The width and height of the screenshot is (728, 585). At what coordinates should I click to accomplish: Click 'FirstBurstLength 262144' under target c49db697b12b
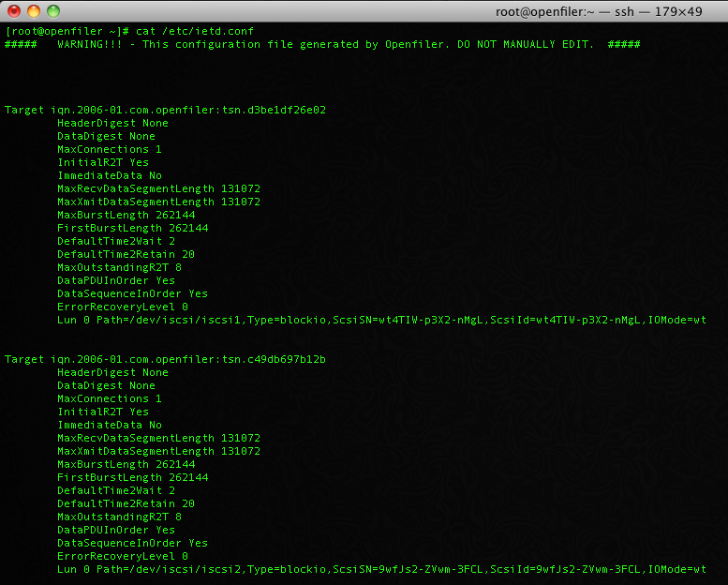(x=133, y=477)
